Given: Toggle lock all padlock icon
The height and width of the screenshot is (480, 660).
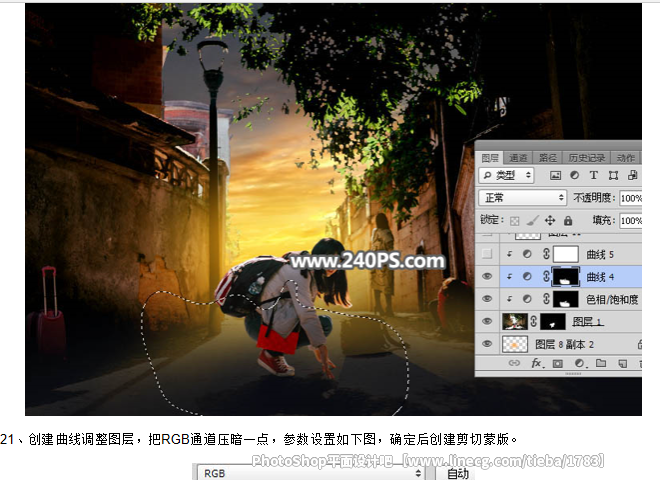Looking at the screenshot, I should (568, 220).
